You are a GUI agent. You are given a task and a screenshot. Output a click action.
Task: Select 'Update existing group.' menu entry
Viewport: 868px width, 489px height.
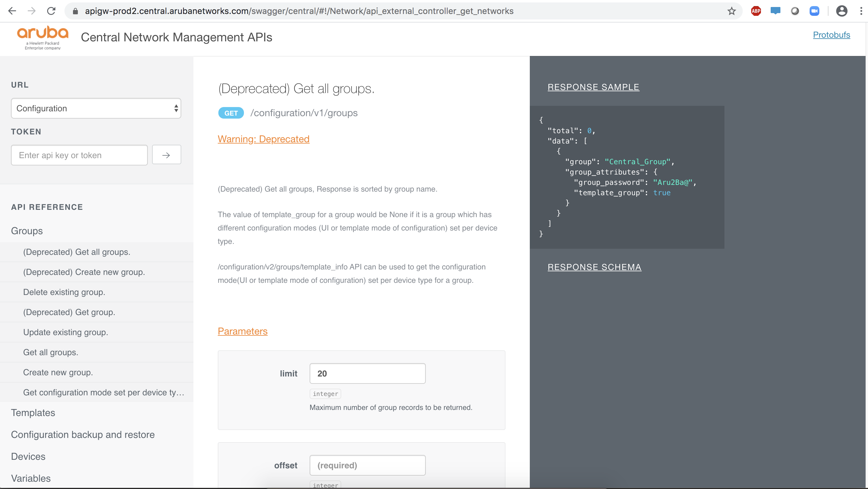[x=66, y=332]
